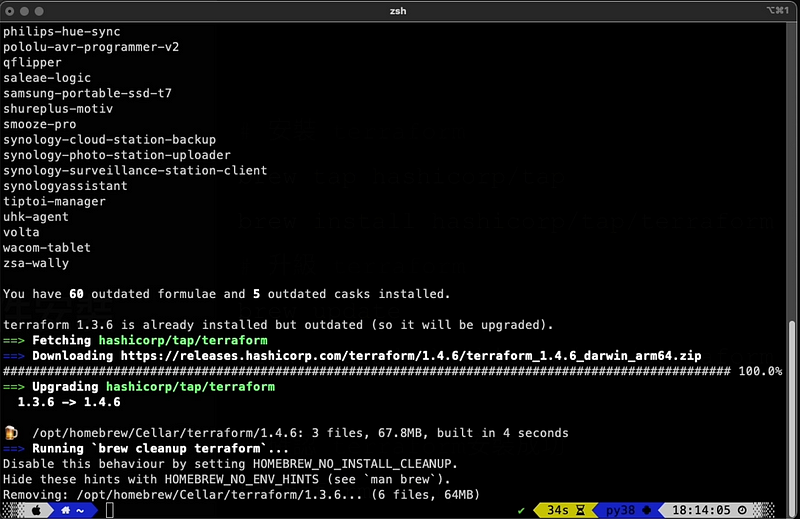Screen dimensions: 800x519
Task: Click the hashicorp/tap/terraform text after Fetching
Action: coord(183,340)
